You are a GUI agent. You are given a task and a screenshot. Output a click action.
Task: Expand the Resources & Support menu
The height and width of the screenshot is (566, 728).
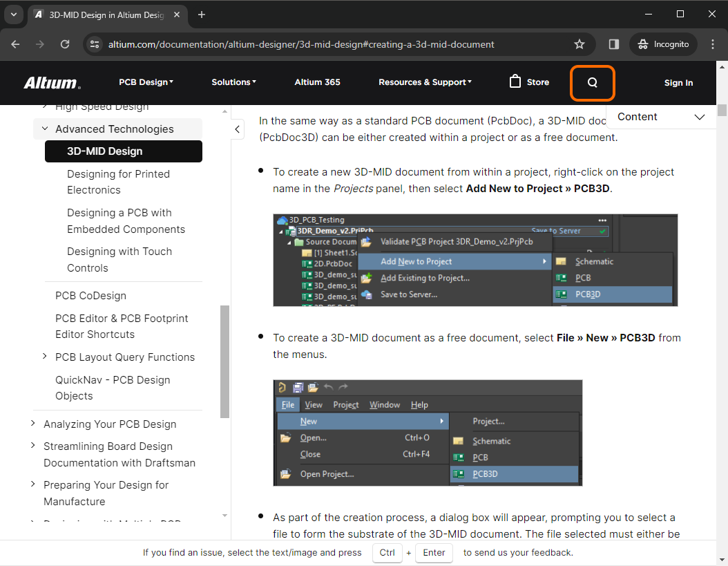click(425, 82)
